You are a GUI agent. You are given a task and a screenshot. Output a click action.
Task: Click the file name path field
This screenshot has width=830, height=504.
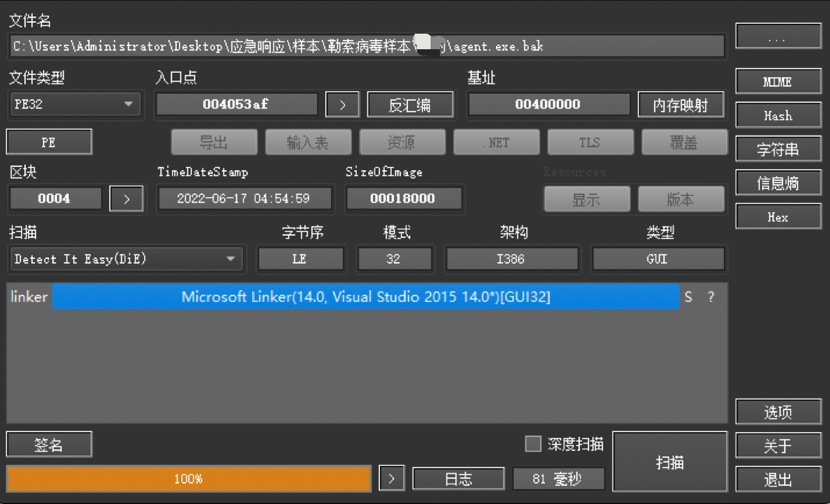366,46
